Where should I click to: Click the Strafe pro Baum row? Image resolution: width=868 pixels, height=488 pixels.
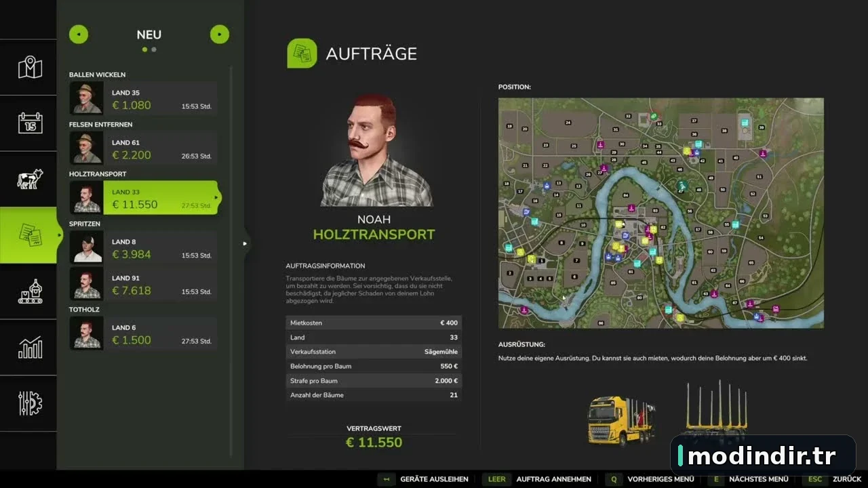(x=374, y=380)
